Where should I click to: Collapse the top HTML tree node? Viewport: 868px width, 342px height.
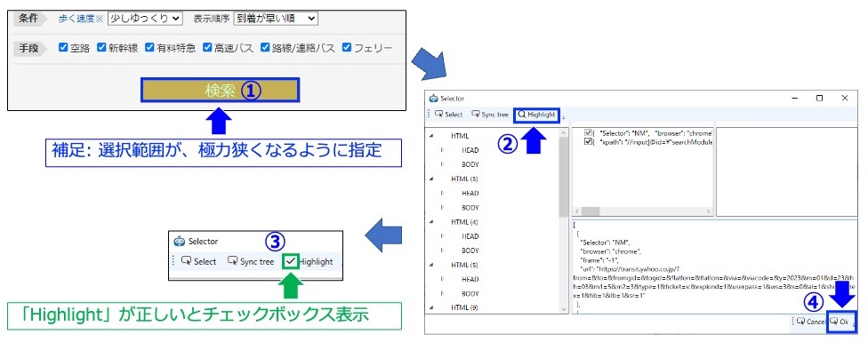point(431,136)
